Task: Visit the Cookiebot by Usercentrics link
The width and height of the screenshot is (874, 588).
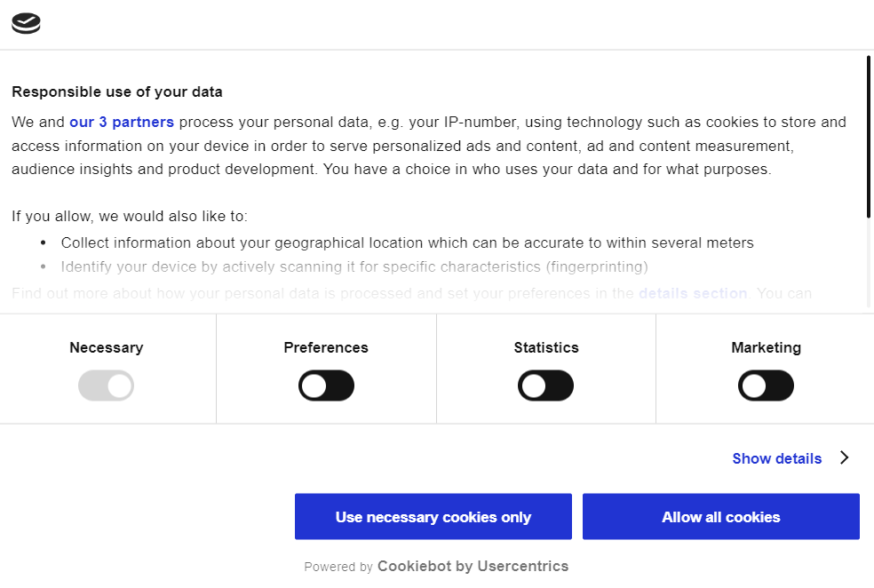Action: click(473, 567)
